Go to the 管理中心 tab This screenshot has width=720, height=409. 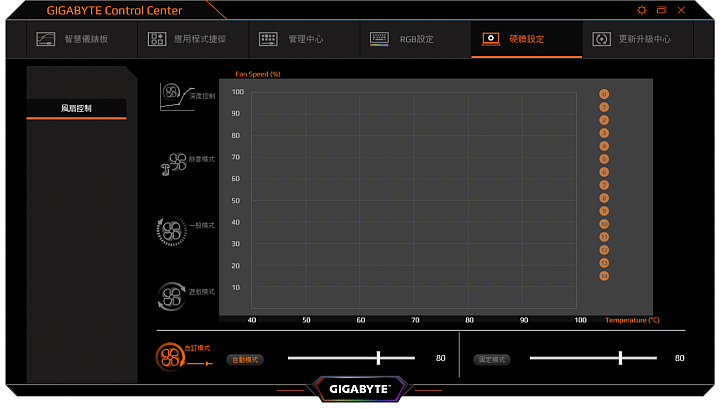click(304, 39)
